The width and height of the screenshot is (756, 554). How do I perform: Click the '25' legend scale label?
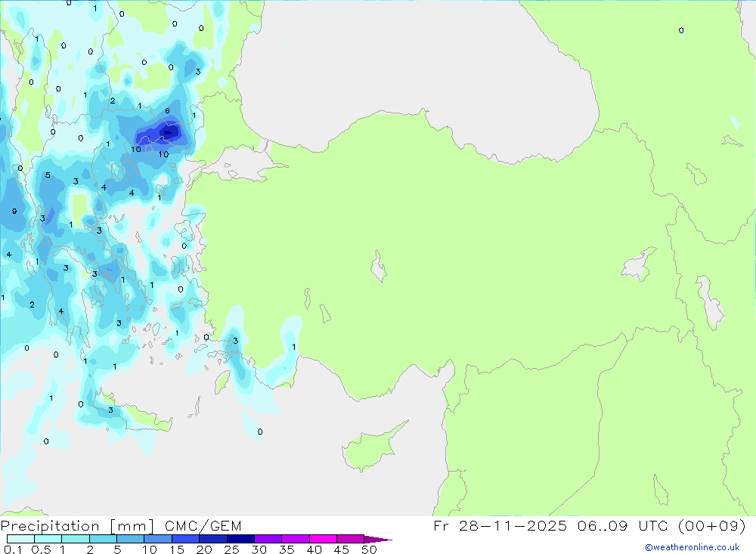[x=232, y=549]
